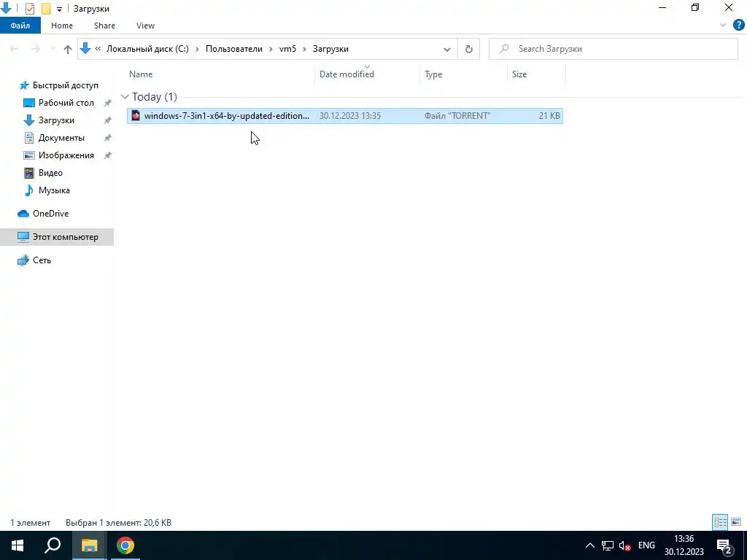Go back with the Back arrow
Image resolution: width=747 pixels, height=560 pixels.
click(14, 49)
